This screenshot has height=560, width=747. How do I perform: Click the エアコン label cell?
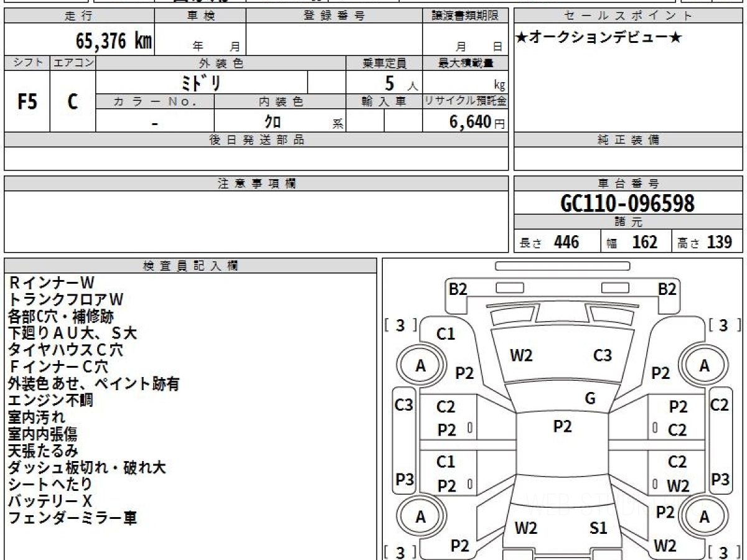(73, 63)
